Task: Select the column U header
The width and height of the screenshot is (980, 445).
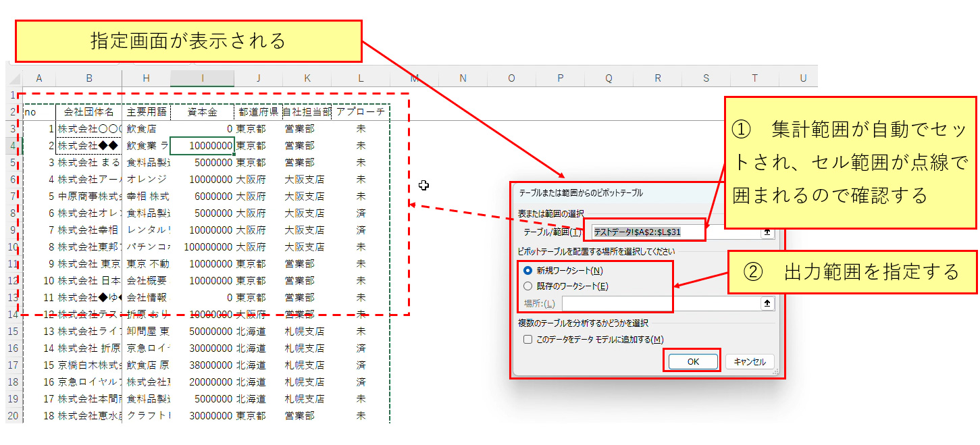Action: 802,78
